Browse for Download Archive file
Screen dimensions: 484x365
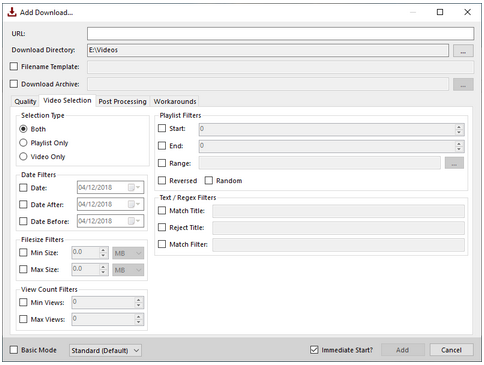463,84
